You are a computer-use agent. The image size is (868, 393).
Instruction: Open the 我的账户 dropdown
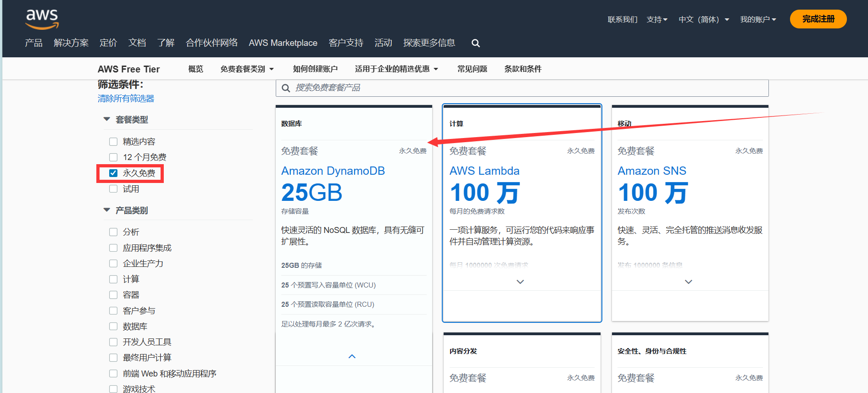[758, 19]
